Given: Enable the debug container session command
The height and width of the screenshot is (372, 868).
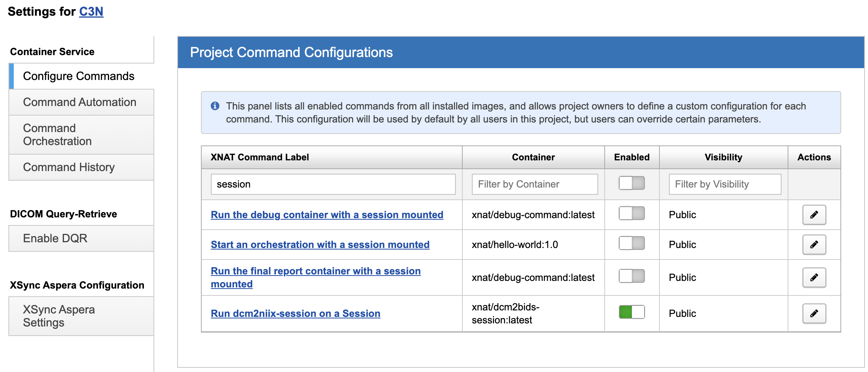Looking at the screenshot, I should [x=631, y=214].
